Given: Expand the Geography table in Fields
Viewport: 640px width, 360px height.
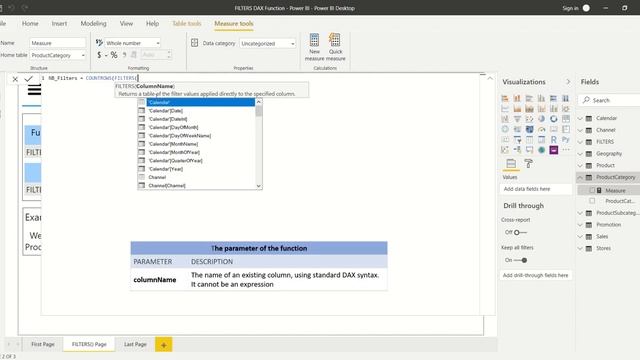Looking at the screenshot, I should point(580,154).
